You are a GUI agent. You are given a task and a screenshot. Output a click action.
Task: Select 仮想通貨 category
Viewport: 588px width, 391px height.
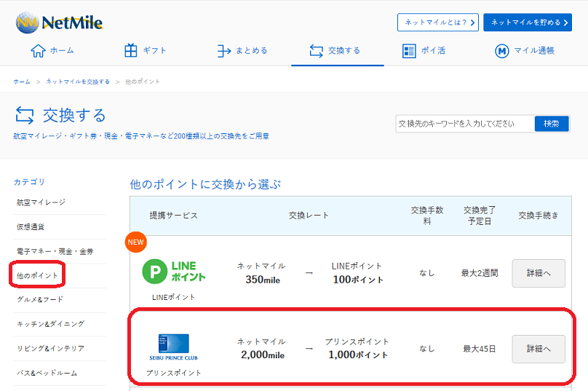click(x=31, y=227)
